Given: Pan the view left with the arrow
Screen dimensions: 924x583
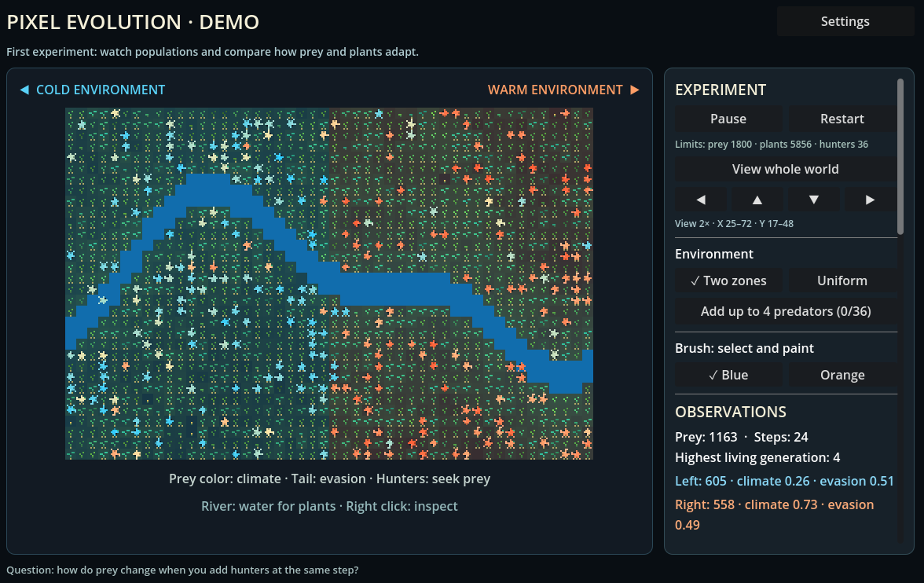Looking at the screenshot, I should click(701, 200).
